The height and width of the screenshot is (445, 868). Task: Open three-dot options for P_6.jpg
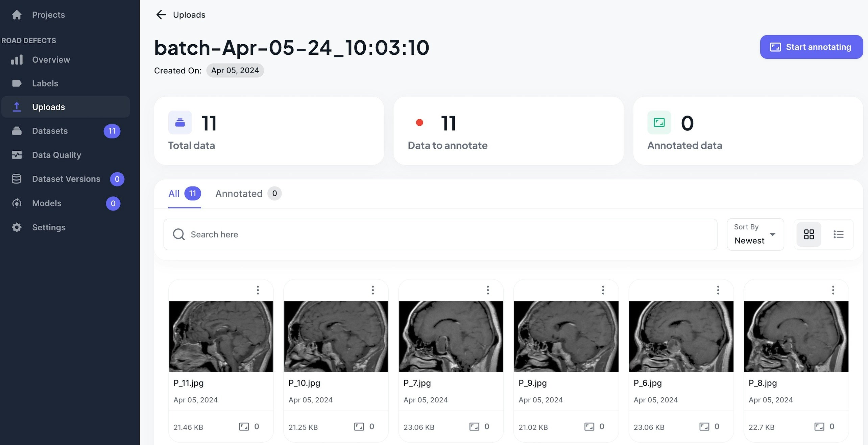click(718, 290)
